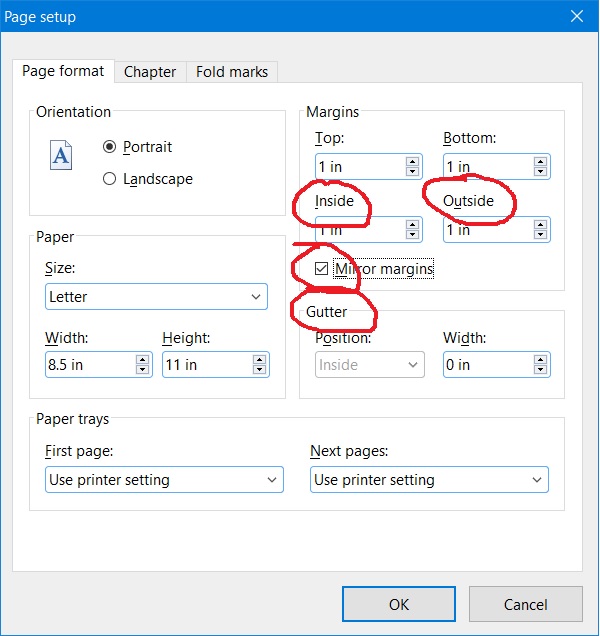The image size is (600, 636).
Task: Select the Portrait orientation radio button
Action: pos(110,147)
